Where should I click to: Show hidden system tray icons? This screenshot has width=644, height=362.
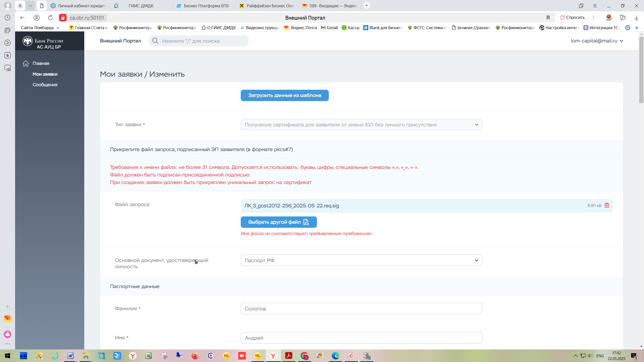[575, 355]
